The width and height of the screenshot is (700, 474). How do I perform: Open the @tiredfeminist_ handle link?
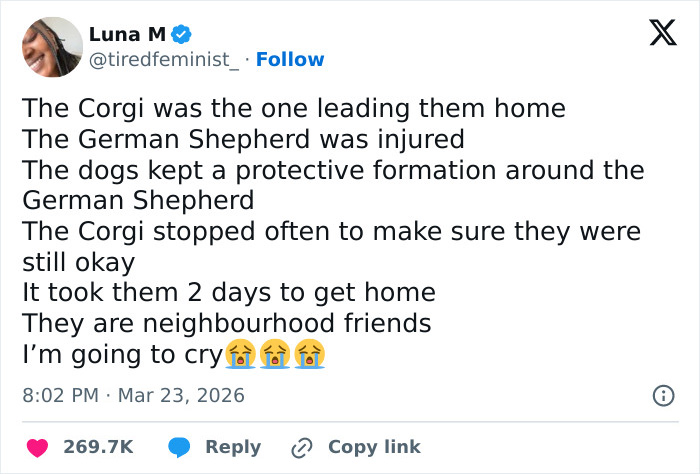166,60
